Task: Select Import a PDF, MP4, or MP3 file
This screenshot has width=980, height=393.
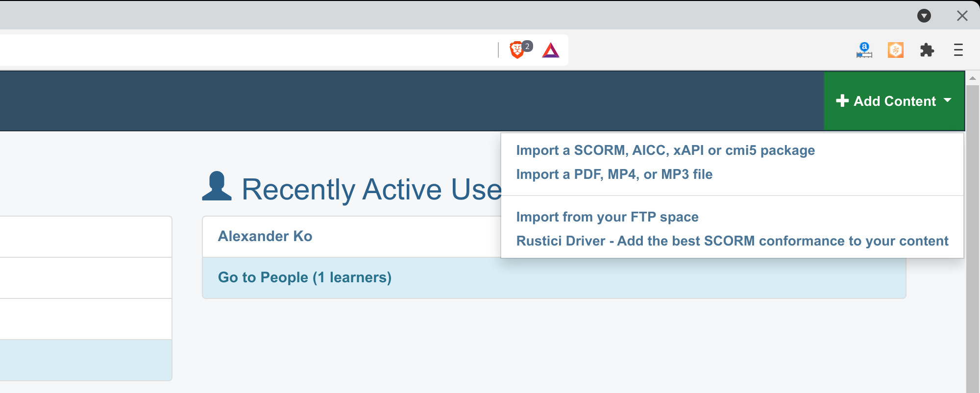Action: tap(614, 174)
